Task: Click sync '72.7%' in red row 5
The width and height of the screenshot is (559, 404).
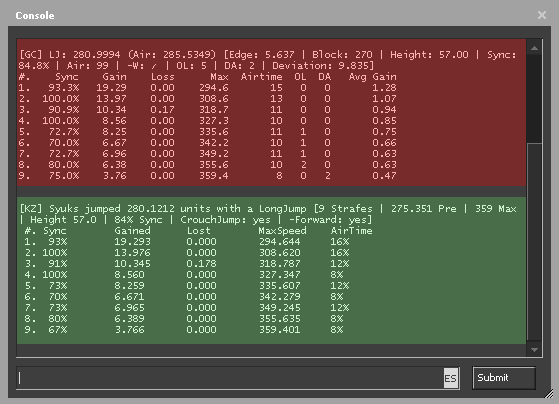Action: coord(64,132)
